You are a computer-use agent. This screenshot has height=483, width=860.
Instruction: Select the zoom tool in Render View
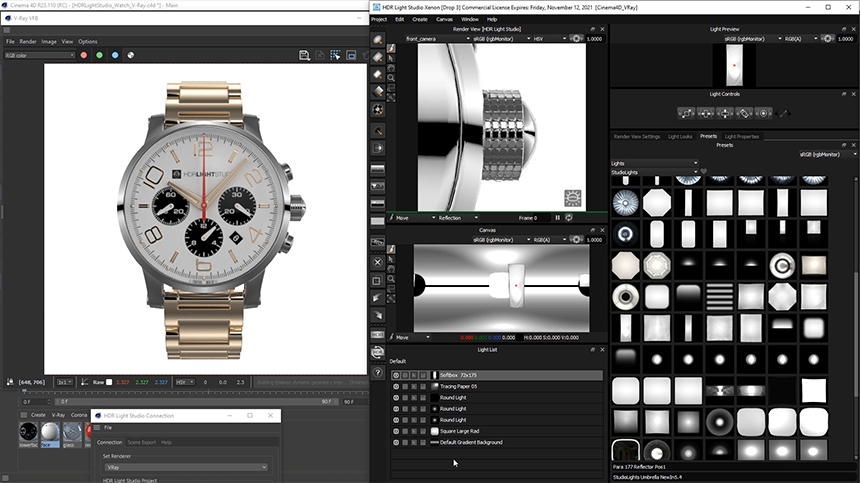(391, 78)
